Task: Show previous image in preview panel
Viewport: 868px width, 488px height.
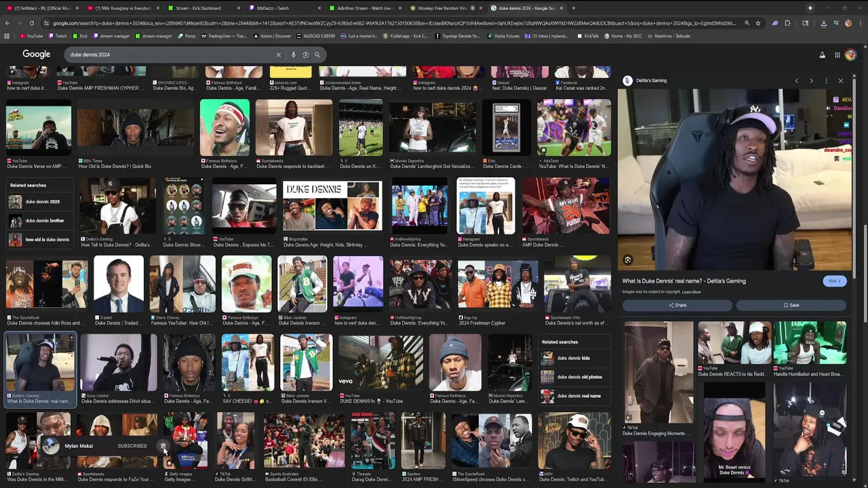Action: (796, 81)
